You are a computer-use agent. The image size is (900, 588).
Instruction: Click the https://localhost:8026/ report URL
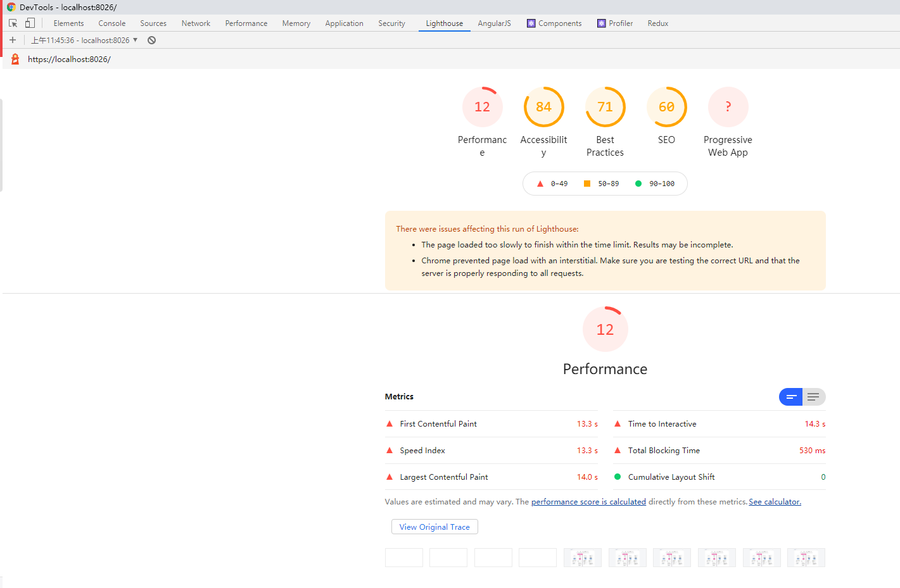coord(69,59)
